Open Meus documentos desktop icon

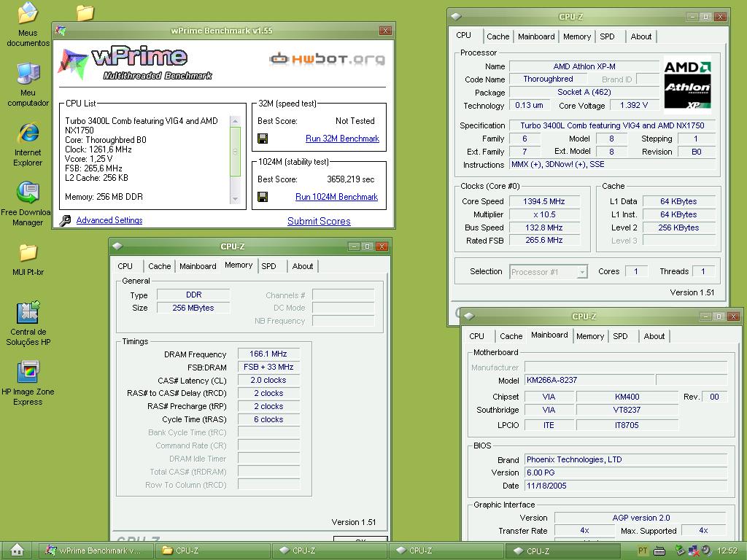28,24
